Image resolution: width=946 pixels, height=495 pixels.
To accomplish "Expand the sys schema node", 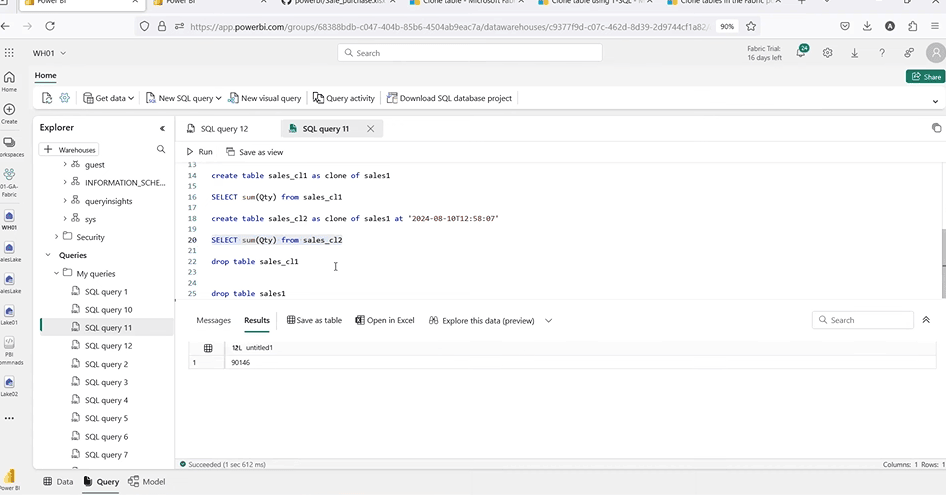I will [x=65, y=219].
